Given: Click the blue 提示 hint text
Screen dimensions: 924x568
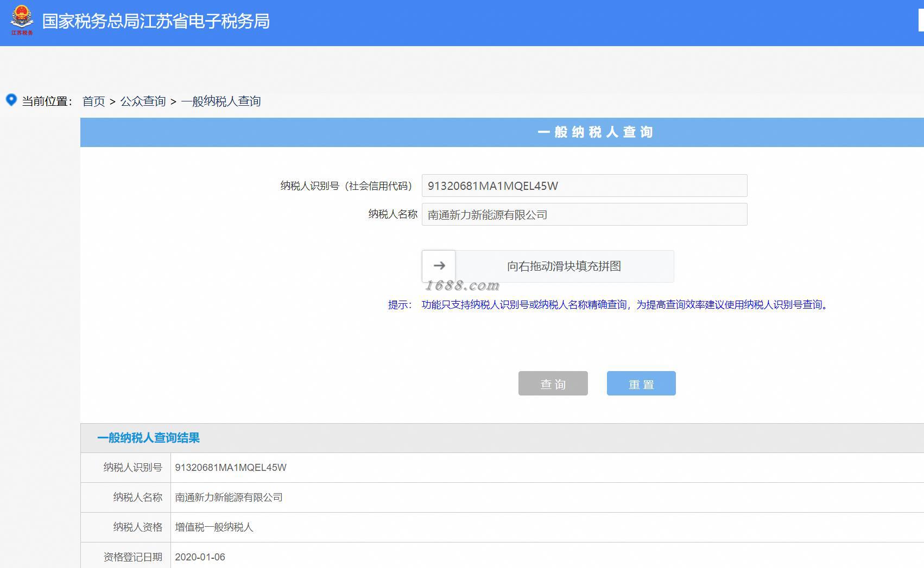Looking at the screenshot, I should coord(608,305).
